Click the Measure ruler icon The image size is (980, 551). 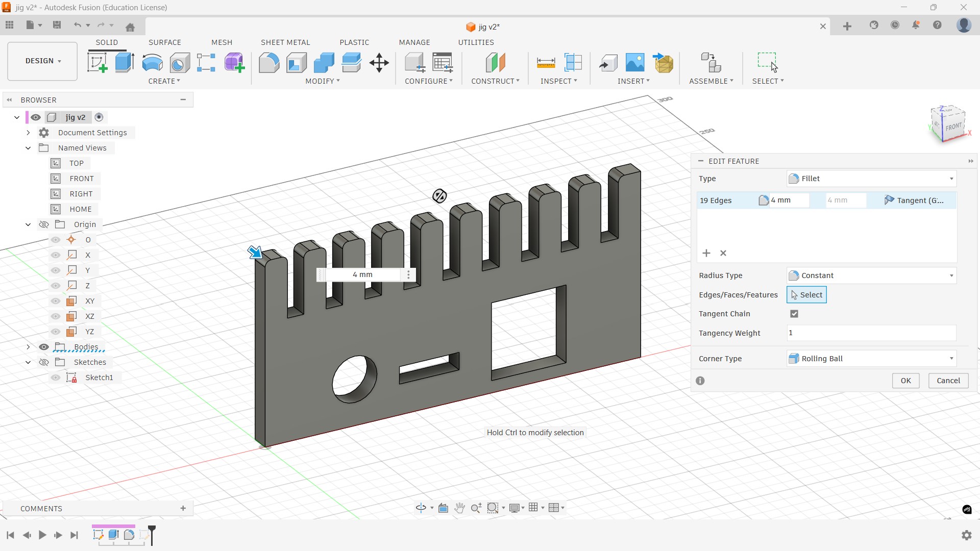[546, 63]
